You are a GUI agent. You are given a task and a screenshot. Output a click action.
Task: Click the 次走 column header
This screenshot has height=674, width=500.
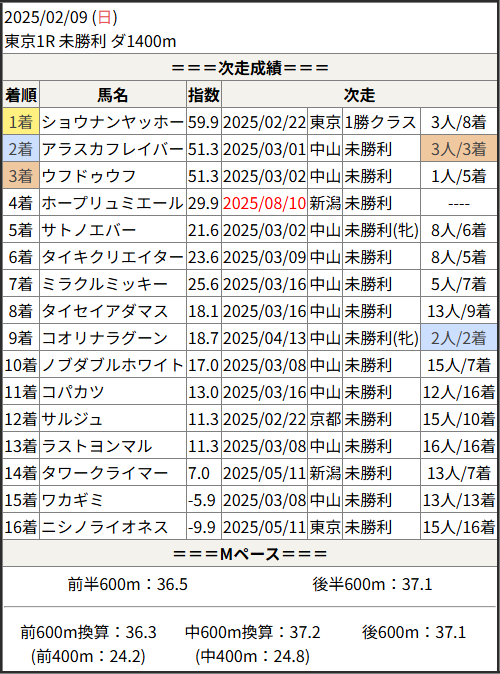(359, 95)
